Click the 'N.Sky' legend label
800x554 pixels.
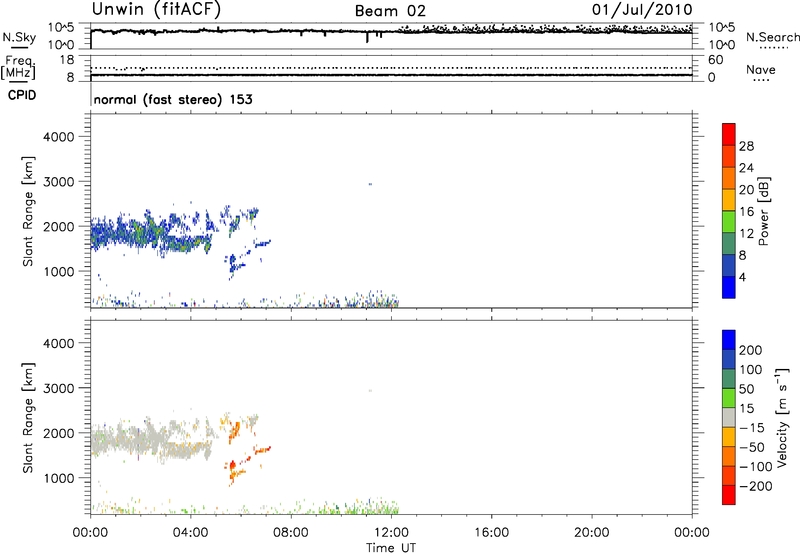[19, 38]
